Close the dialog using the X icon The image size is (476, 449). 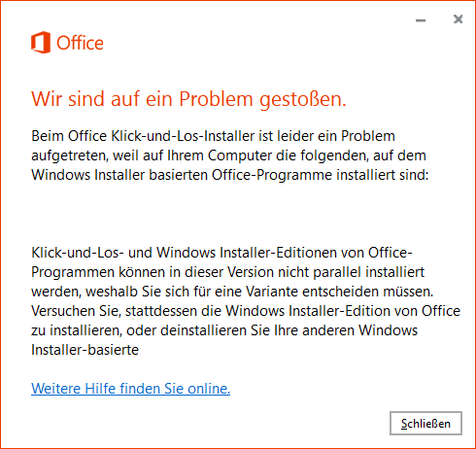tap(458, 19)
